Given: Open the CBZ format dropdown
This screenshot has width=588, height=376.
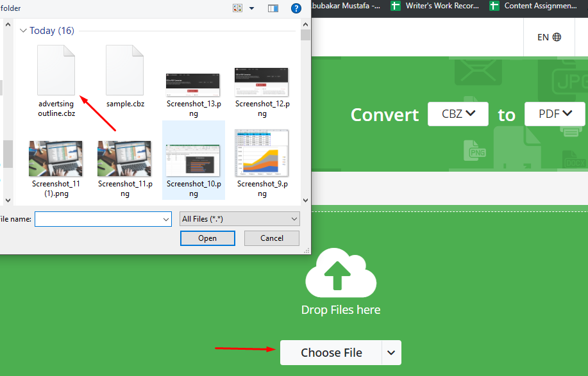Looking at the screenshot, I should click(x=457, y=114).
